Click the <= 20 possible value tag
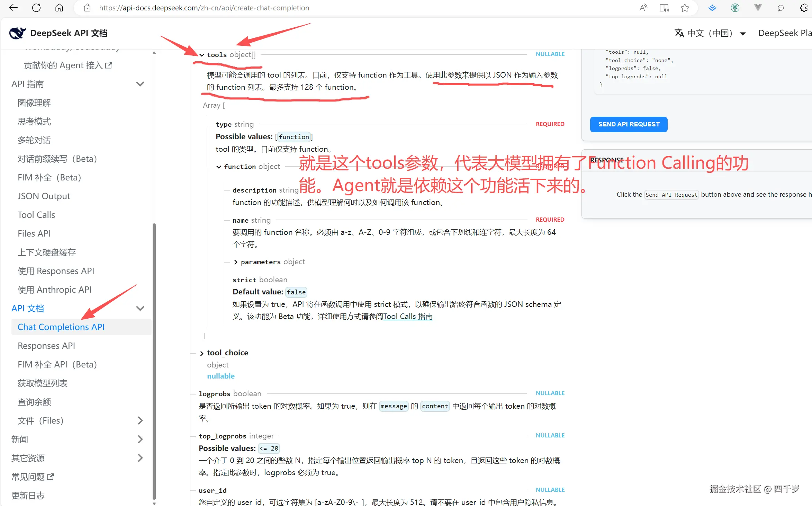The width and height of the screenshot is (812, 506). (x=269, y=449)
